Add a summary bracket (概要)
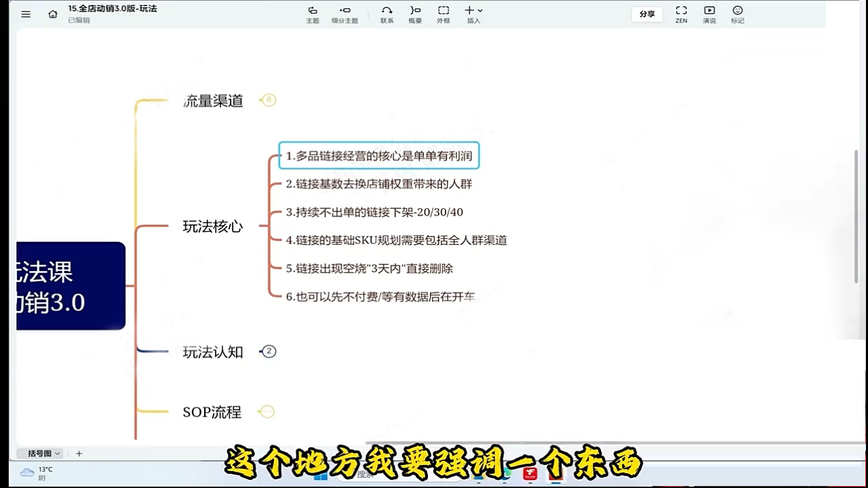868x488 pixels. 415,14
